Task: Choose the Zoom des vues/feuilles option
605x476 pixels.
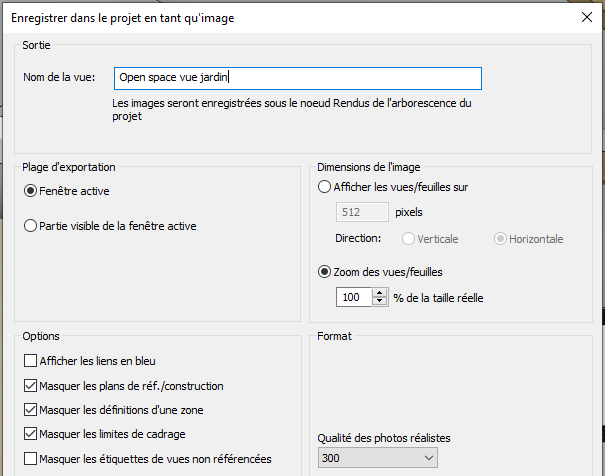Action: (x=324, y=272)
